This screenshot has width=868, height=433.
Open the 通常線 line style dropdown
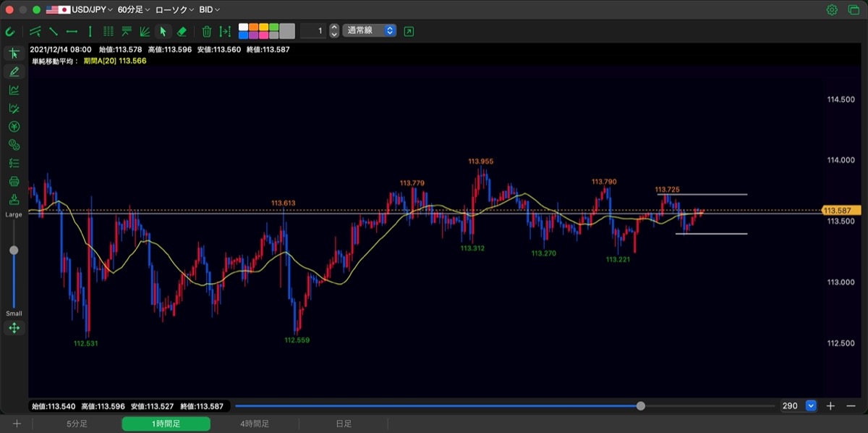point(370,31)
